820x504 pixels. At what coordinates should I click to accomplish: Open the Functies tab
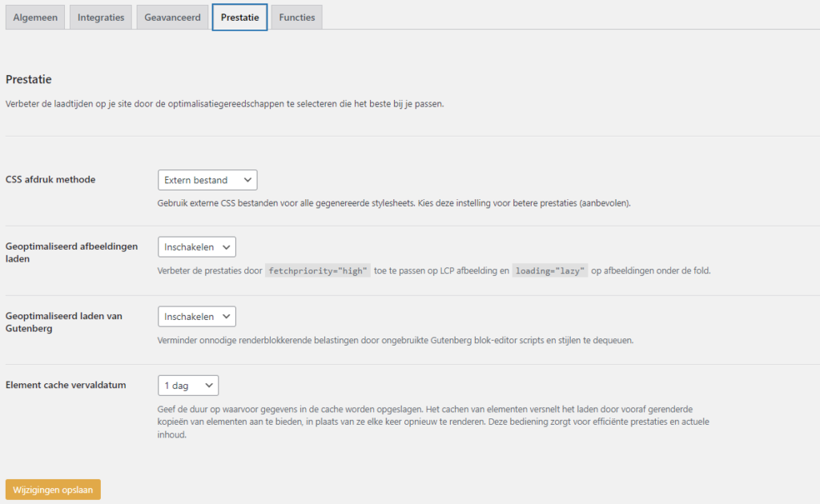(x=296, y=18)
